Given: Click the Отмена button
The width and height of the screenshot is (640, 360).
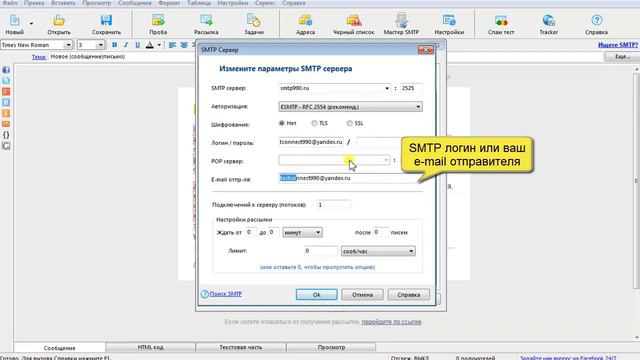Looking at the screenshot, I should [362, 295].
